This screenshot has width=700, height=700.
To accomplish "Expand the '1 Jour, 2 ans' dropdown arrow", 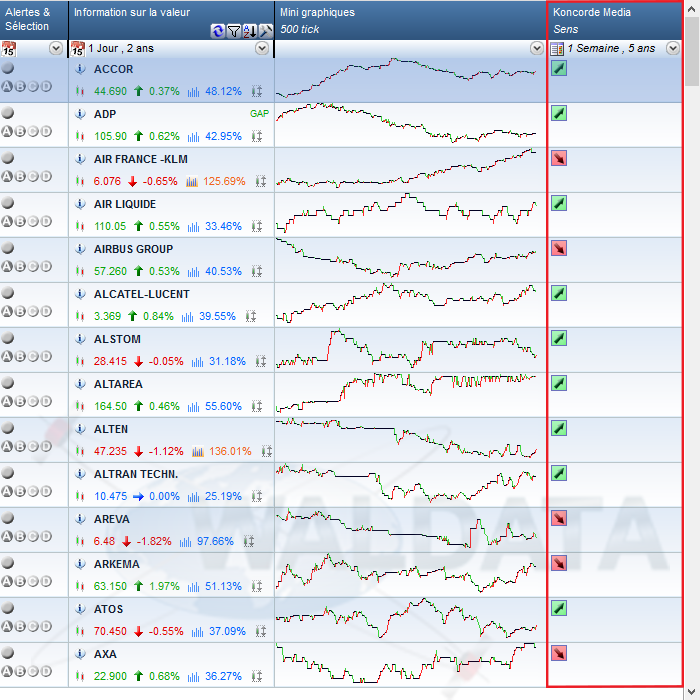I will pyautogui.click(x=262, y=48).
